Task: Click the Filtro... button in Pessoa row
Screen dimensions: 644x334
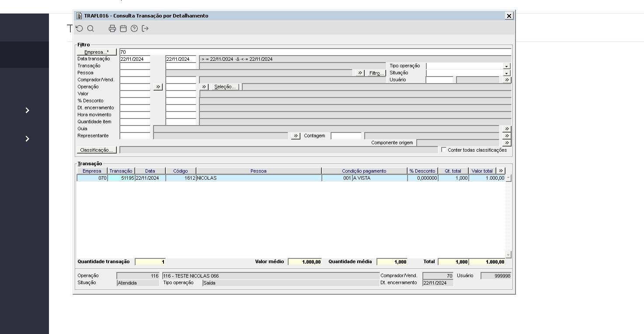Action: (x=376, y=73)
